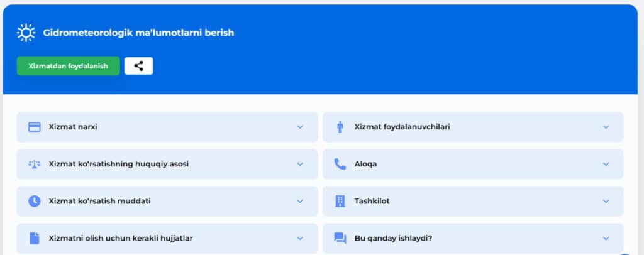Click the clock icon for Xizmat ko'rsatish muddati
The image size is (644, 255).
click(x=35, y=201)
